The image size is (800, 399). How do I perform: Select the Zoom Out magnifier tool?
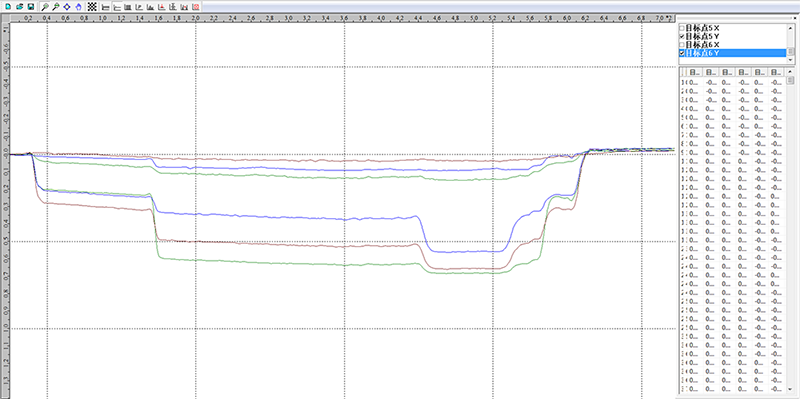click(56, 7)
